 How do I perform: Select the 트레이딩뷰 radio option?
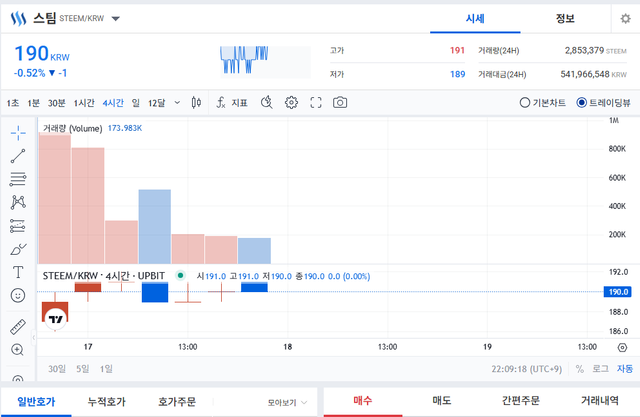[x=603, y=102]
